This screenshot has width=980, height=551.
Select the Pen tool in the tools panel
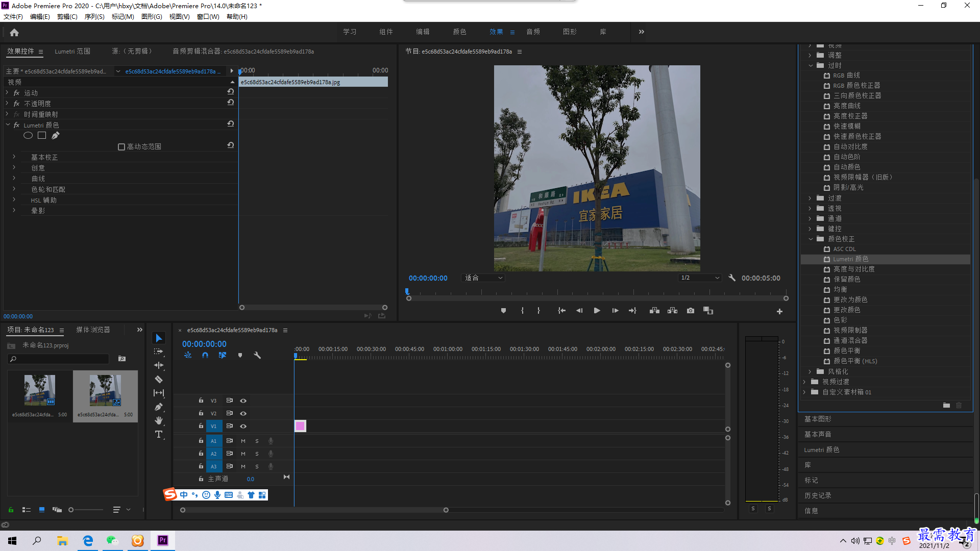click(159, 407)
